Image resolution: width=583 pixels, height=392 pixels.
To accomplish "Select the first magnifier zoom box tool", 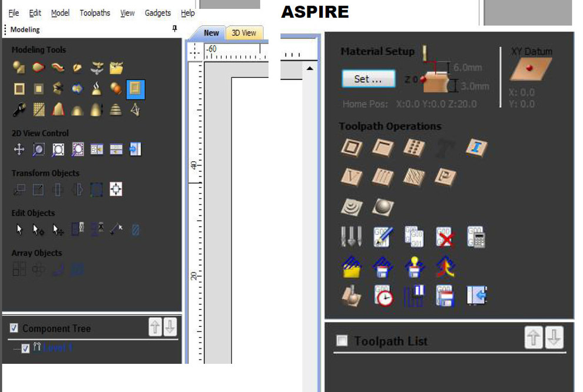I will click(x=39, y=150).
